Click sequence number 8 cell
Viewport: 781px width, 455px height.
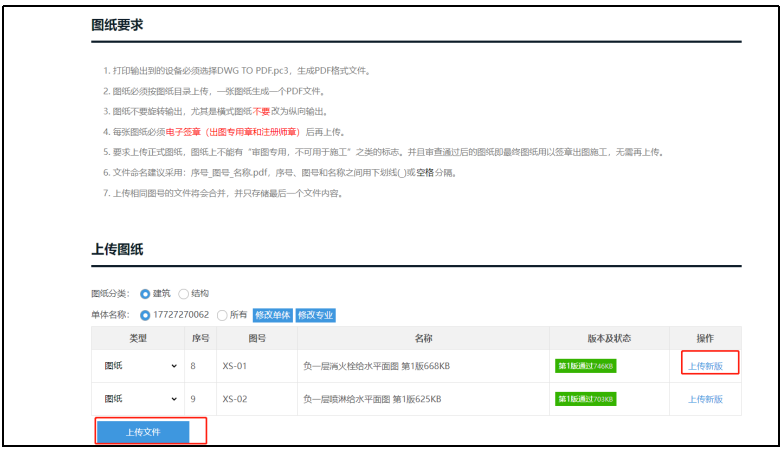point(200,366)
